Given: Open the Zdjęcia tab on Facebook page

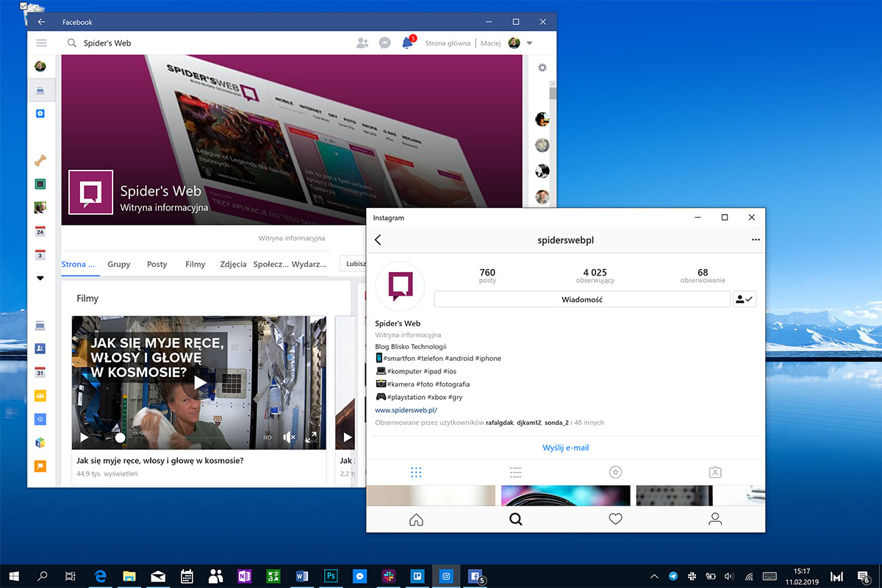Looking at the screenshot, I should pyautogui.click(x=233, y=264).
